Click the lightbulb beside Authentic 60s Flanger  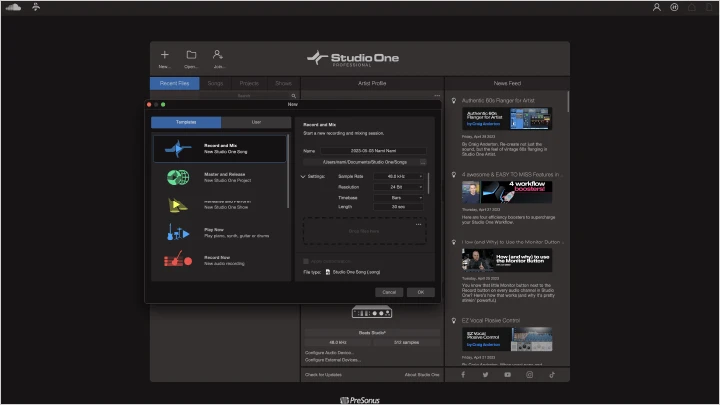pos(454,101)
